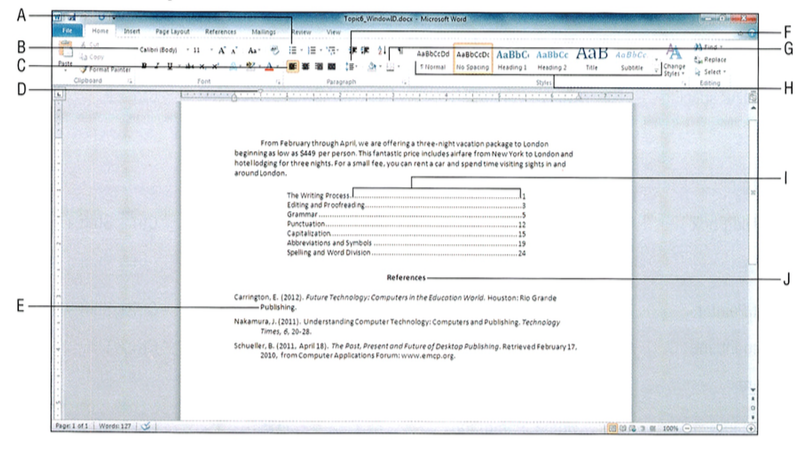
Task: Click the Replace command
Action: point(710,60)
